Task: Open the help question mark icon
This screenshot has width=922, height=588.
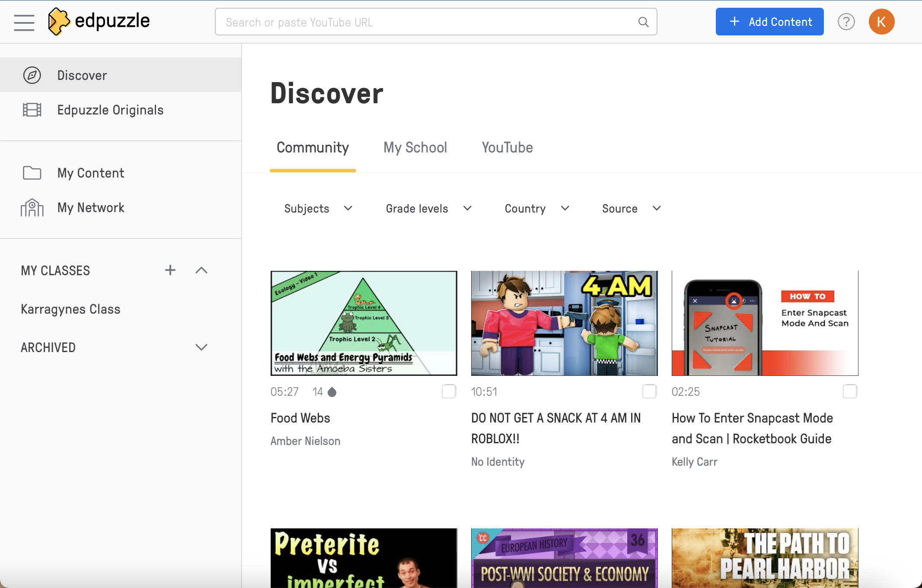Action: click(846, 22)
